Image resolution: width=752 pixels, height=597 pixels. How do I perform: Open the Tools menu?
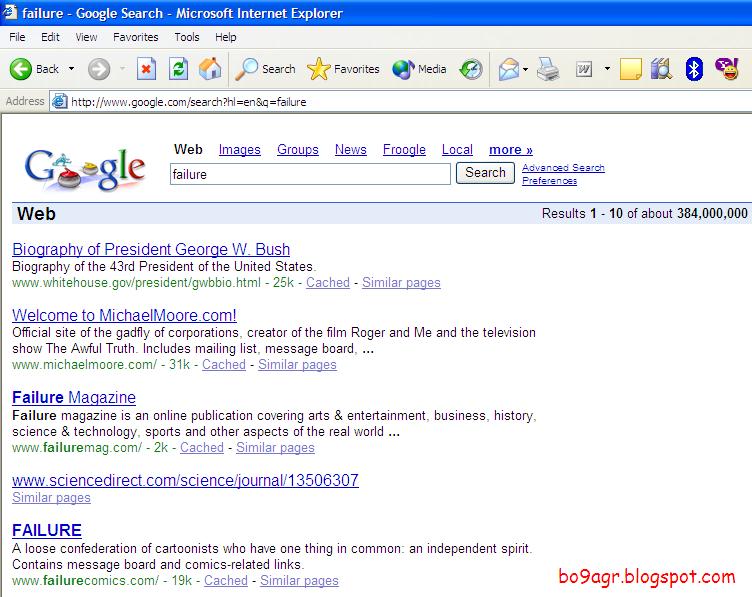tap(187, 37)
